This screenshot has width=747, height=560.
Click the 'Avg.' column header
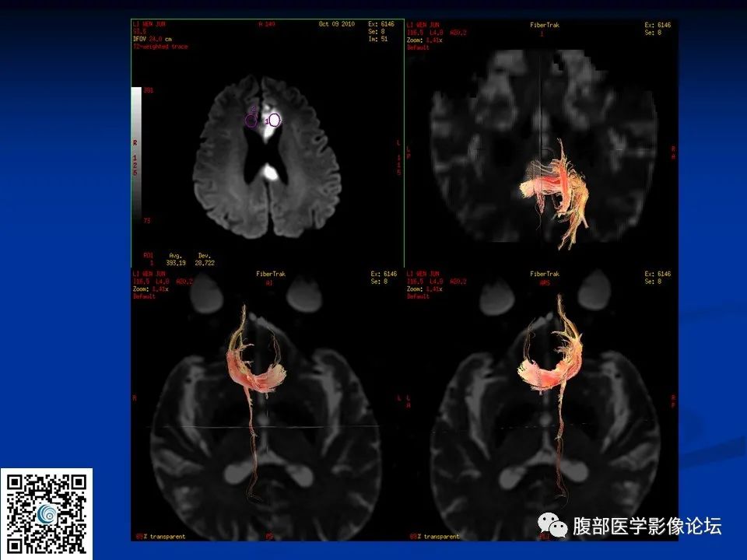(175, 256)
